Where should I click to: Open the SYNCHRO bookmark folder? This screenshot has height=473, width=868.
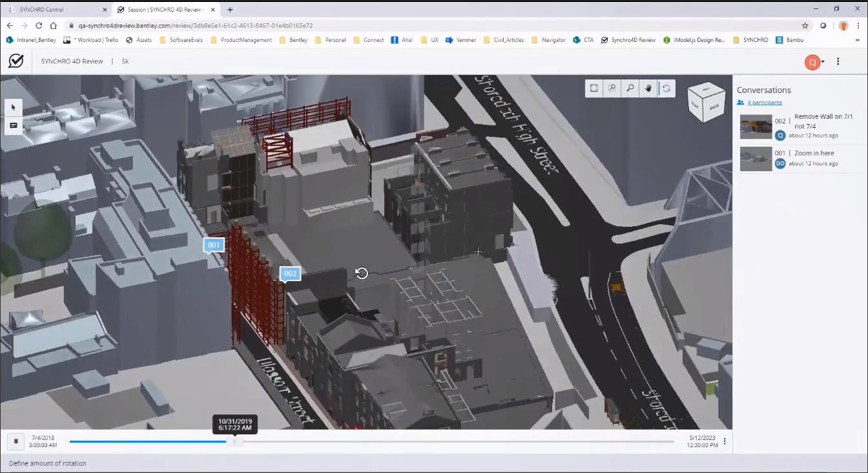[750, 40]
